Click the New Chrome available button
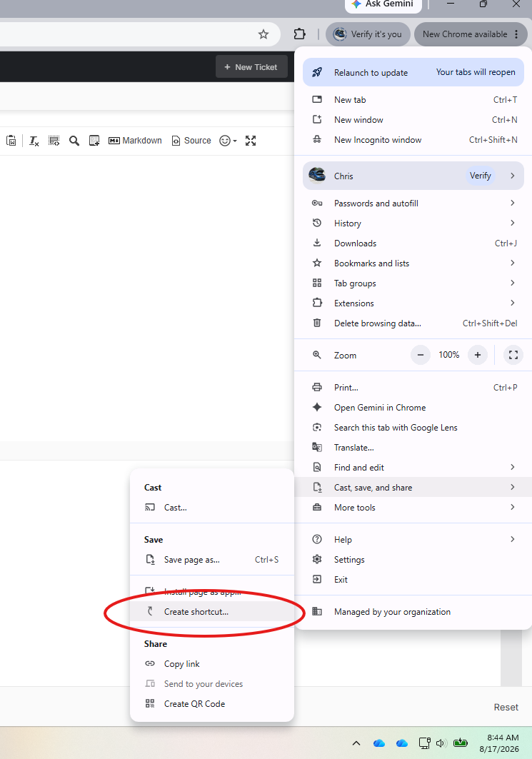The image size is (532, 759). tap(471, 34)
